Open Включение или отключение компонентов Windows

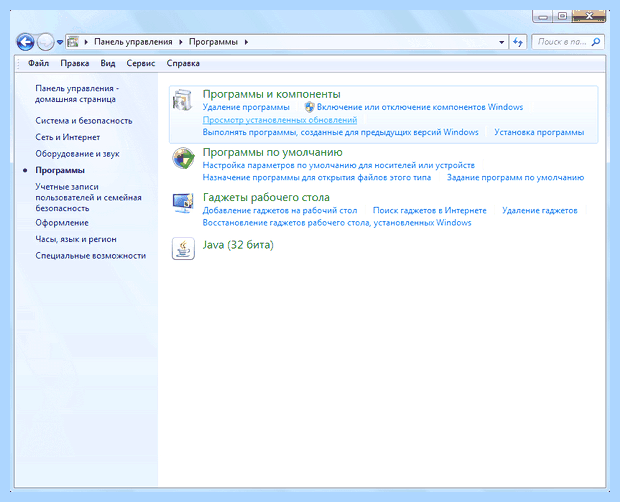[420, 107]
